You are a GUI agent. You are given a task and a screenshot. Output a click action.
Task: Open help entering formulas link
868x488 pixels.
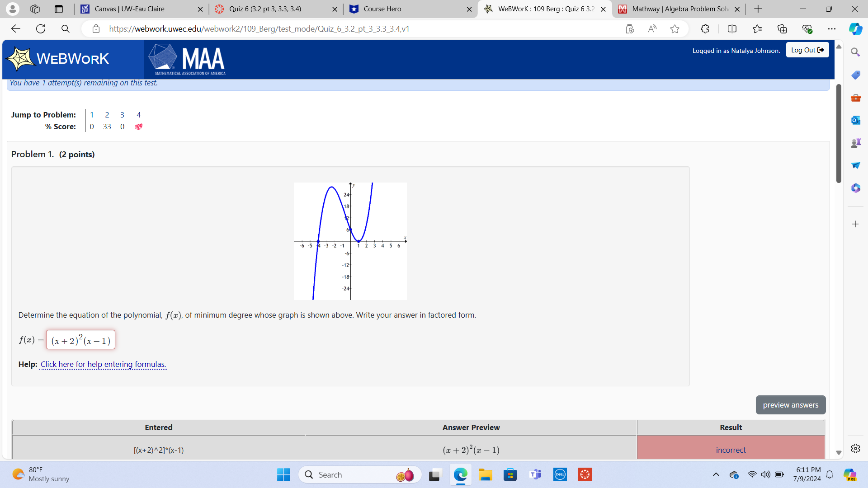point(103,364)
